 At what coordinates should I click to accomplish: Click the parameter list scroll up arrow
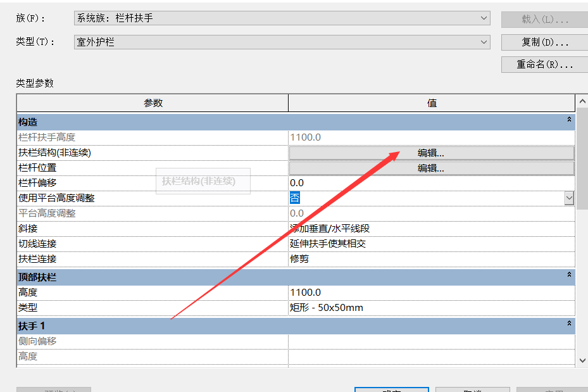(582, 102)
